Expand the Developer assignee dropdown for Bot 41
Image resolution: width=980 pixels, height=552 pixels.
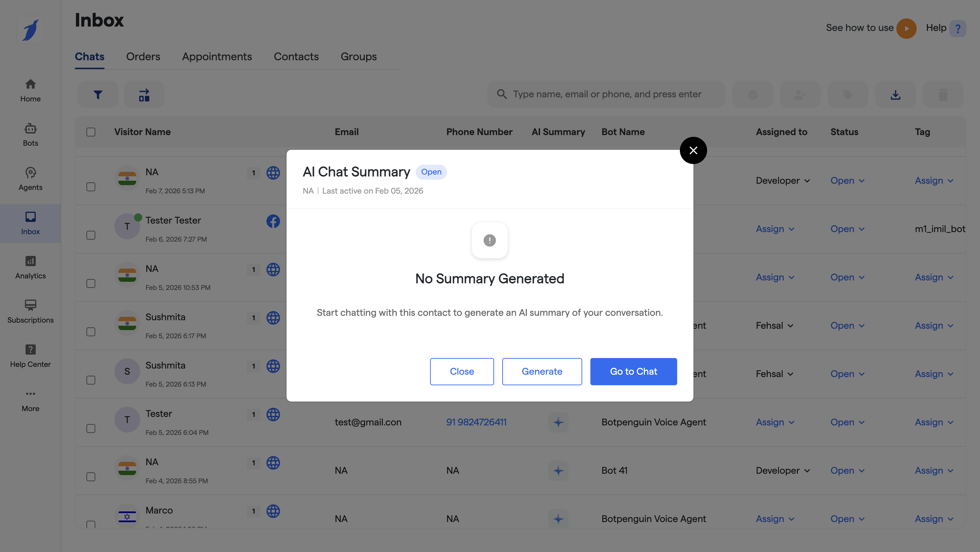[x=783, y=471]
